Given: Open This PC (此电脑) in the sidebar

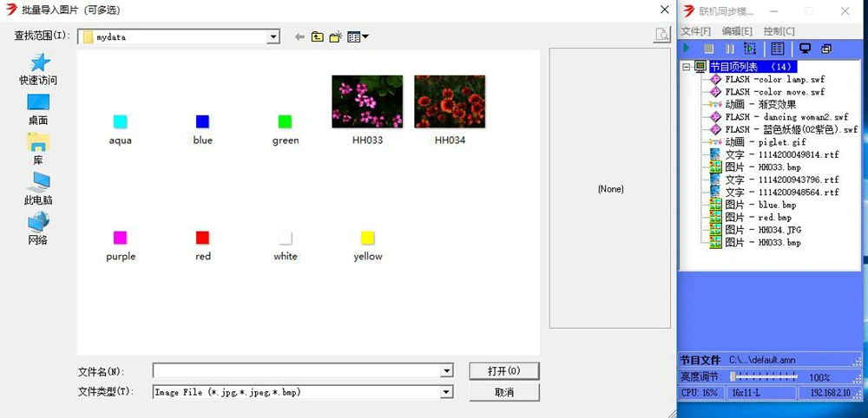Looking at the screenshot, I should point(38,189).
